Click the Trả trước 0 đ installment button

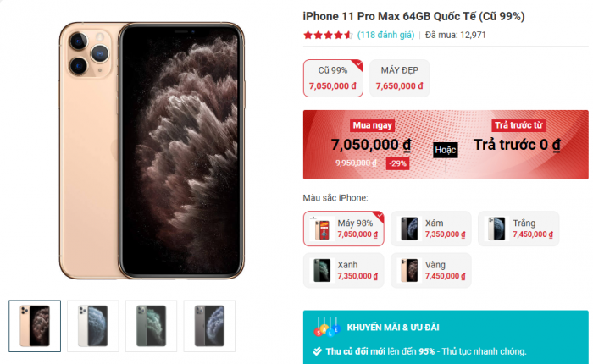(x=518, y=145)
